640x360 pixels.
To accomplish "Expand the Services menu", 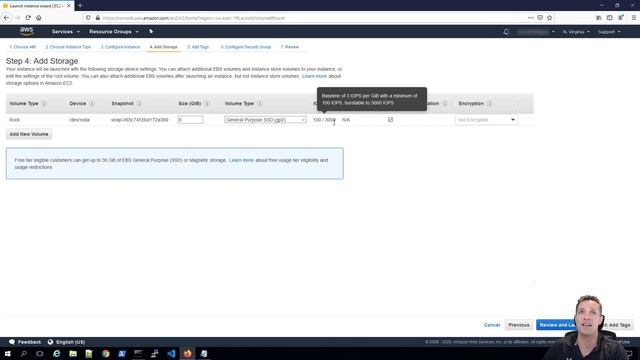I will (65, 31).
